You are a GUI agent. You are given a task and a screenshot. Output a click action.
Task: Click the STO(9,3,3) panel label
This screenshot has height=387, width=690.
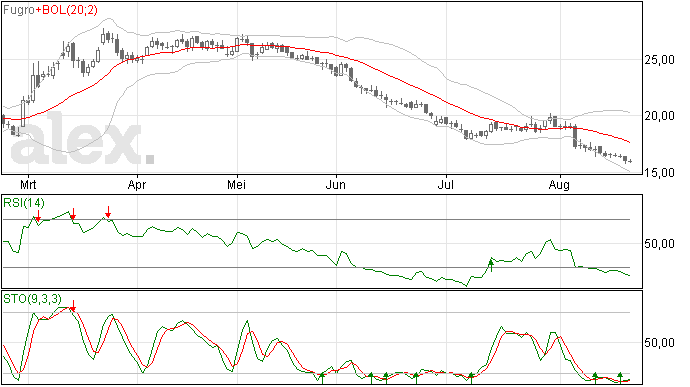[x=33, y=299]
